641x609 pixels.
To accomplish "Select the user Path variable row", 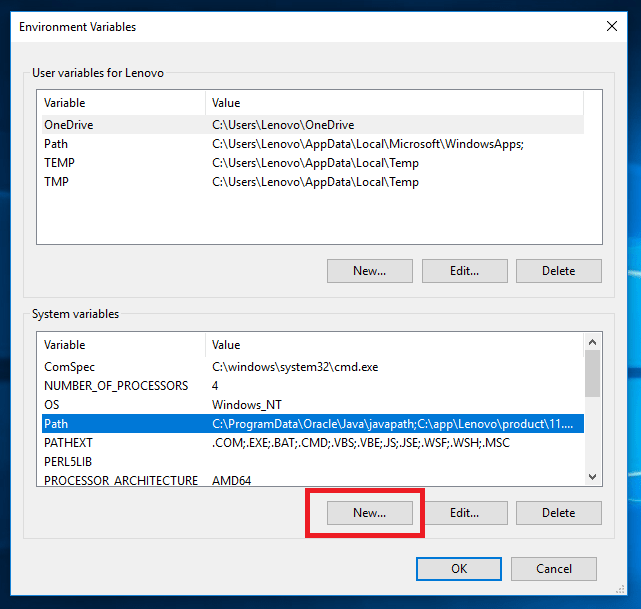I will (x=56, y=144).
